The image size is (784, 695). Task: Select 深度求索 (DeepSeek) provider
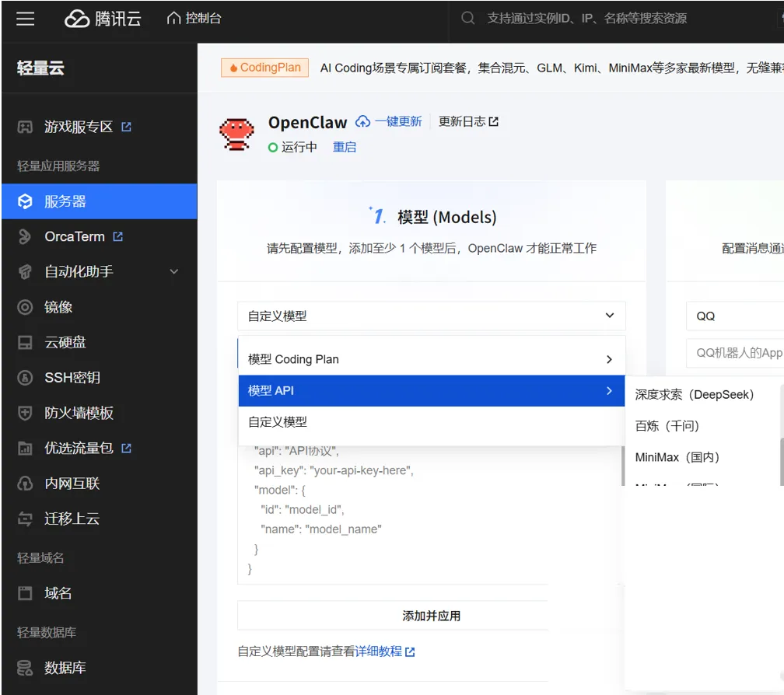pos(695,395)
